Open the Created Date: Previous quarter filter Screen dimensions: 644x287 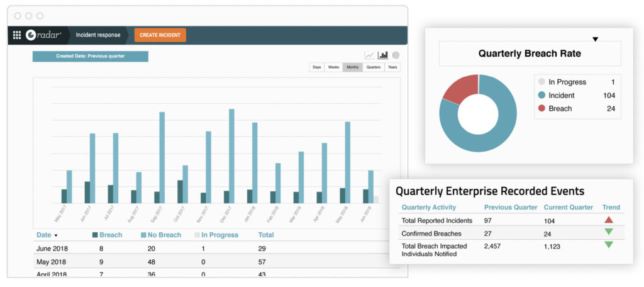click(90, 56)
